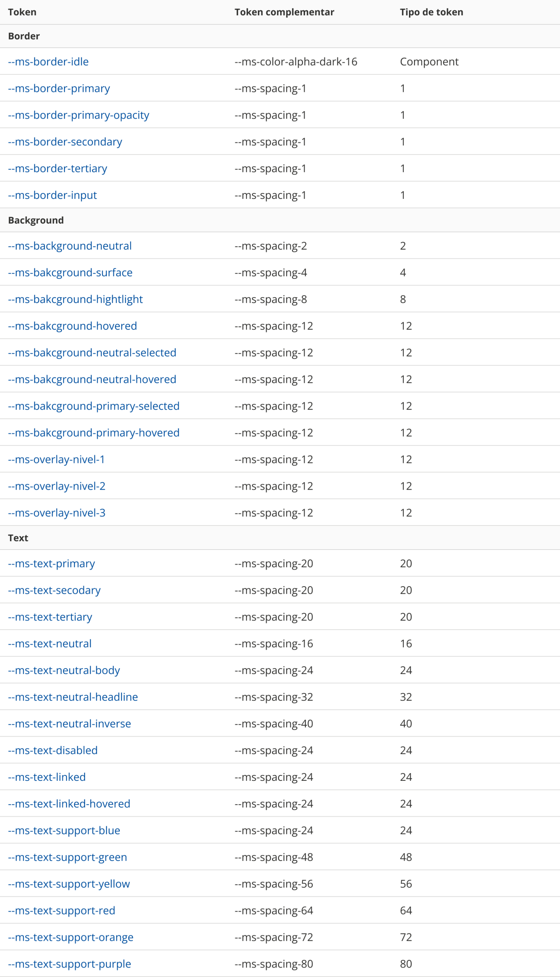Click the Token column header
The height and width of the screenshot is (977, 560).
(22, 12)
